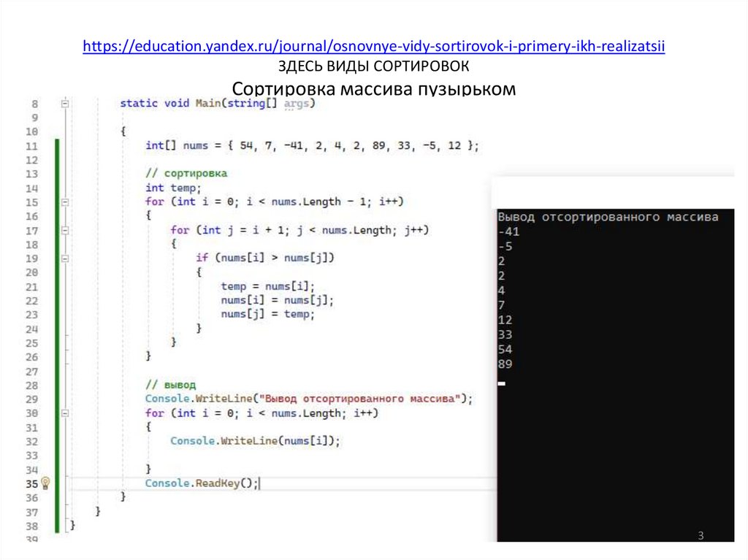Click line number 29 in the gutter
The height and width of the screenshot is (560, 748).
point(31,399)
